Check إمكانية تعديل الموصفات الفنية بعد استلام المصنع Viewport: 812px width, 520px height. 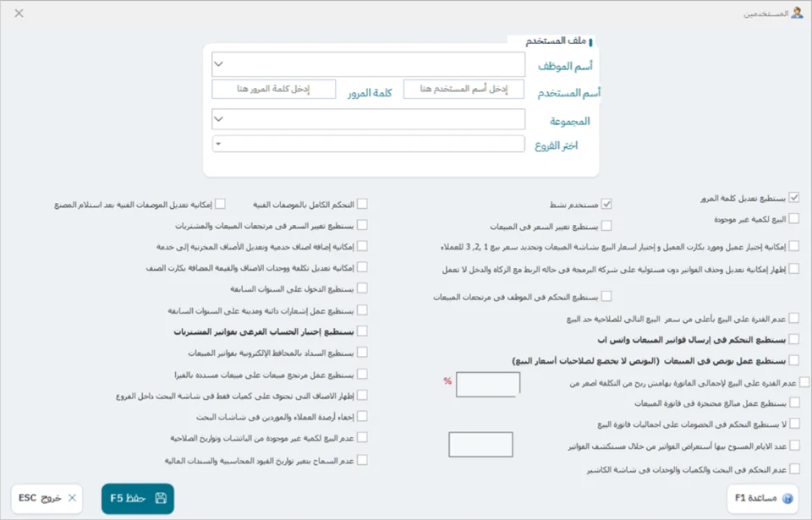tap(220, 204)
